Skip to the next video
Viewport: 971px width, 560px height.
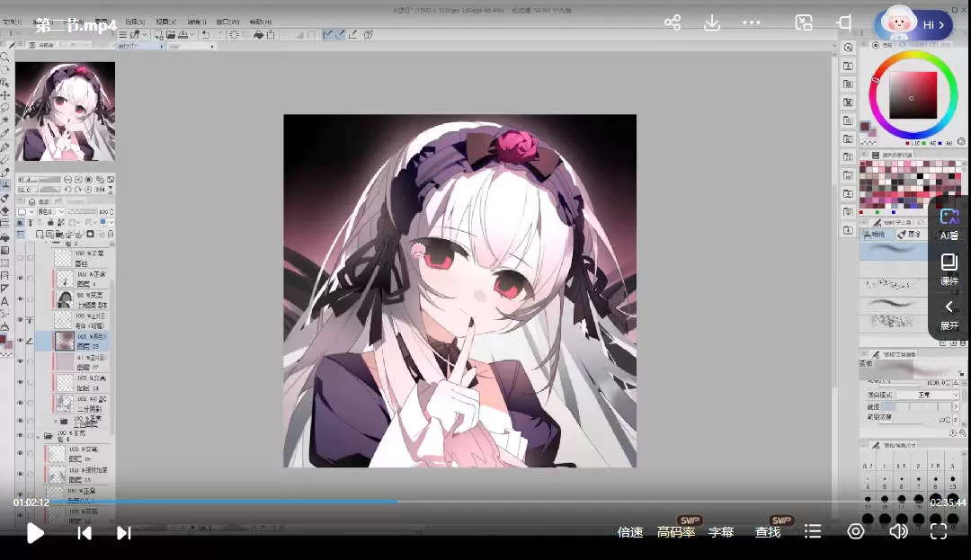[124, 533]
